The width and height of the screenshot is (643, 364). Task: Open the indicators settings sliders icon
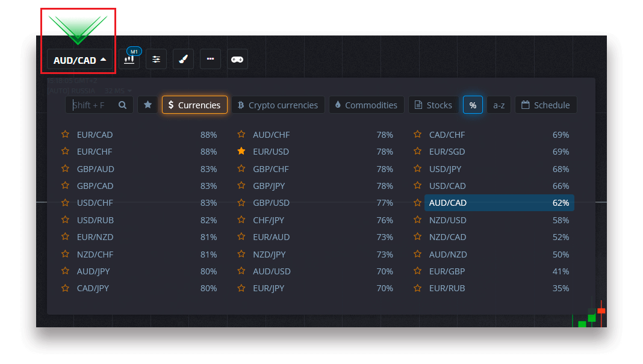click(157, 60)
